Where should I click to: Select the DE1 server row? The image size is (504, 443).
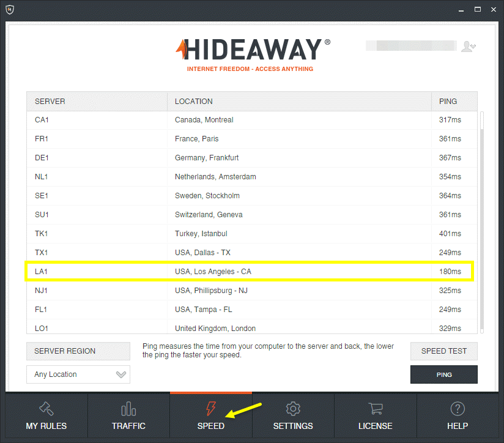coord(251,158)
